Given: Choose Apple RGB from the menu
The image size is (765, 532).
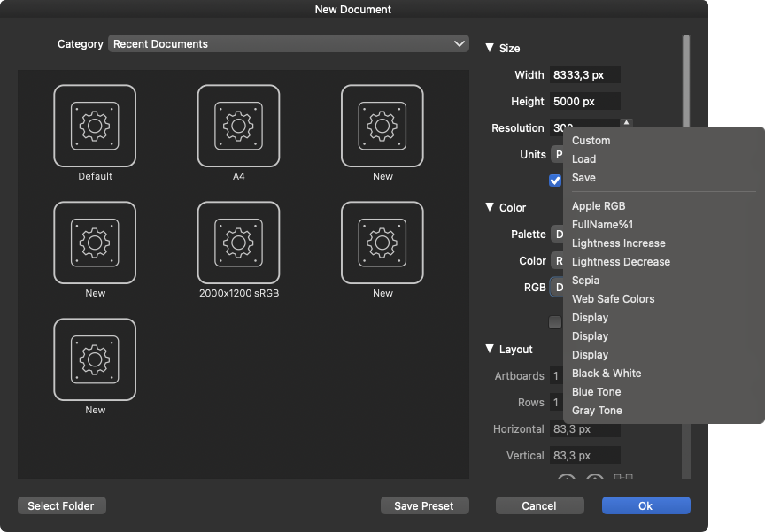Looking at the screenshot, I should coord(599,206).
